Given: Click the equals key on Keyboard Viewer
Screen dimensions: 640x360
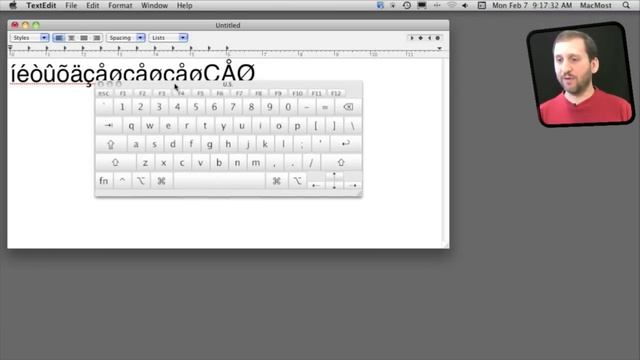Looking at the screenshot, I should click(325, 107).
